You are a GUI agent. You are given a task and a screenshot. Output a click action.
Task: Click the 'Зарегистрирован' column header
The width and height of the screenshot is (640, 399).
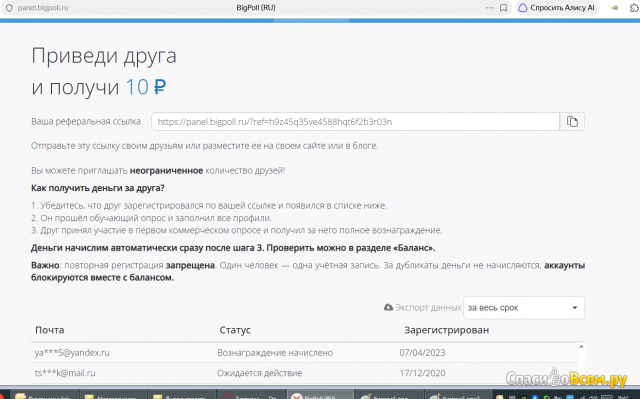click(447, 330)
